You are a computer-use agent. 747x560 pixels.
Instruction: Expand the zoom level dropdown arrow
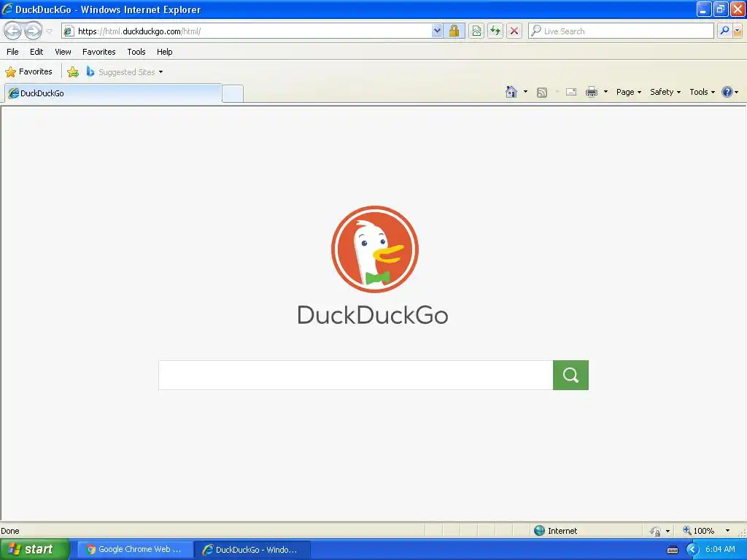click(727, 531)
